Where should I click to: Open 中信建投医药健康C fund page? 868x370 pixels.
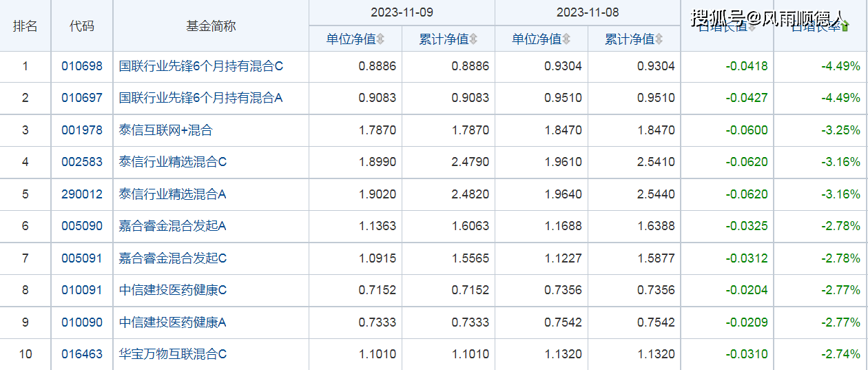[172, 290]
